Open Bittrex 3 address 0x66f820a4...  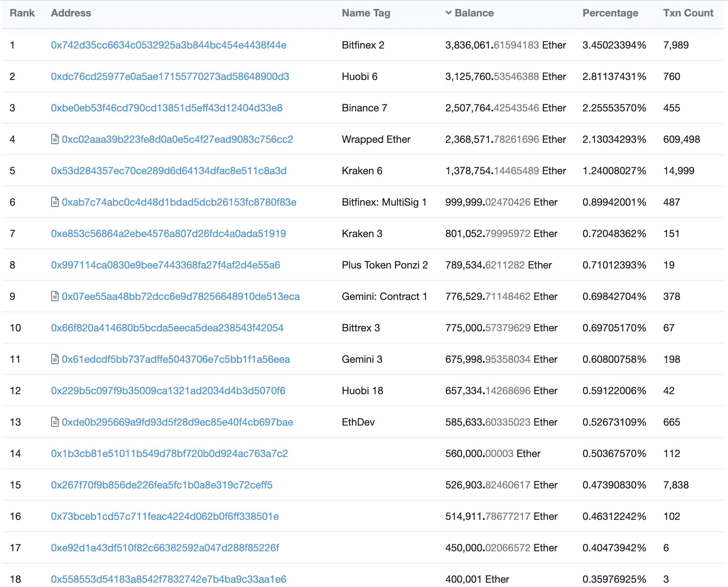pyautogui.click(x=167, y=328)
